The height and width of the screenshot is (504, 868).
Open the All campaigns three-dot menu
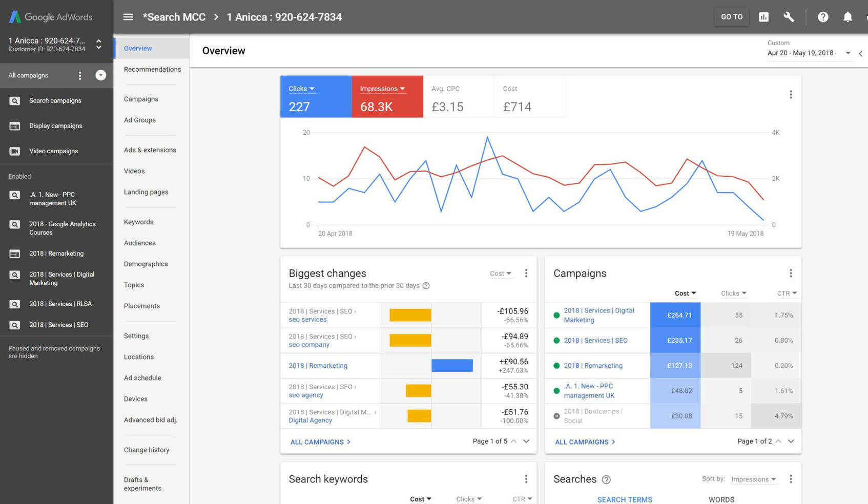80,76
